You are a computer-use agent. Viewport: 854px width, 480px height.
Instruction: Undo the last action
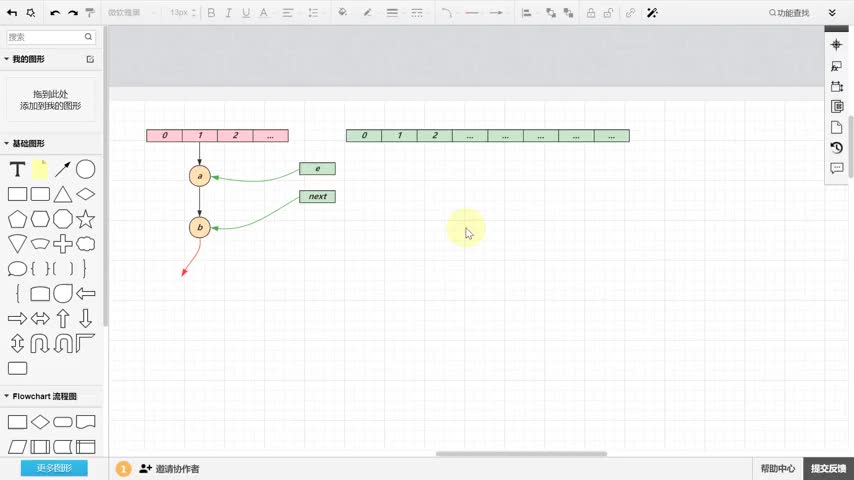tap(55, 13)
